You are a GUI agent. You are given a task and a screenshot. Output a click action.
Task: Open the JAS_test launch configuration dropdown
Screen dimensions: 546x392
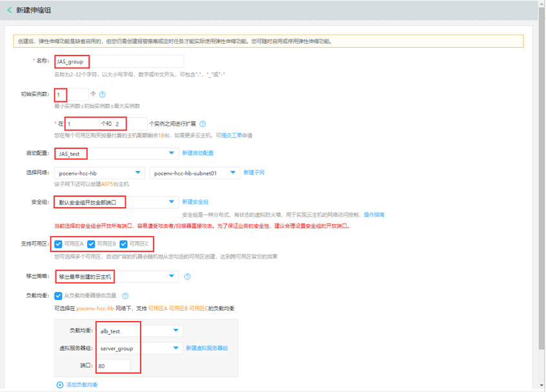(x=171, y=153)
